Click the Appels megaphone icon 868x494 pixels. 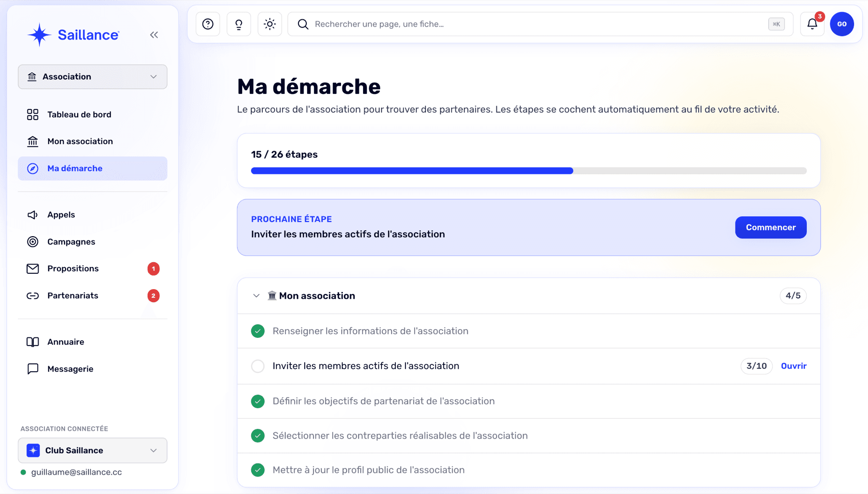tap(33, 214)
